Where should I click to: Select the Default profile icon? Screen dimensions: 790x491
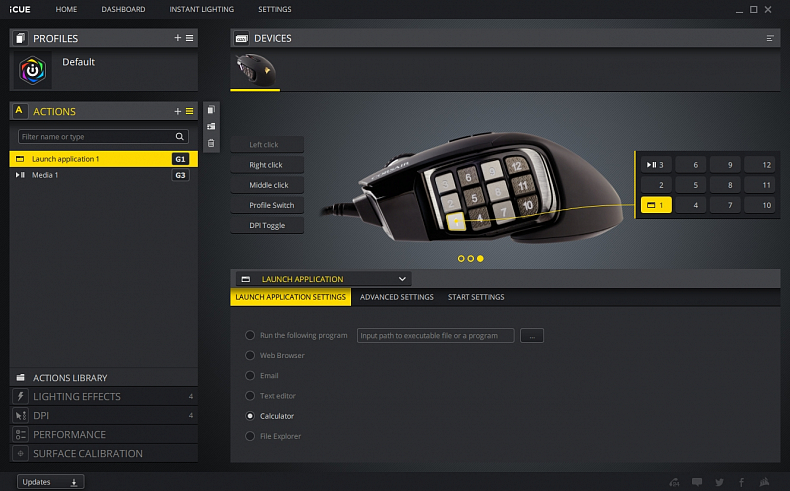[32, 70]
